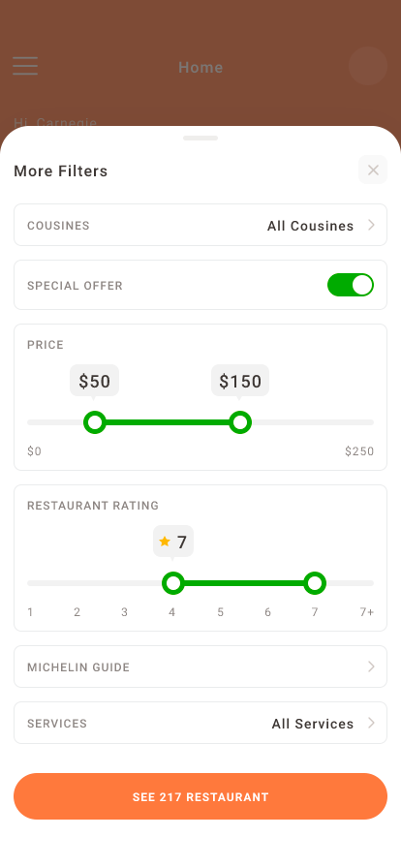Open the hamburger menu icon
This screenshot has height=868, width=401.
[25, 66]
